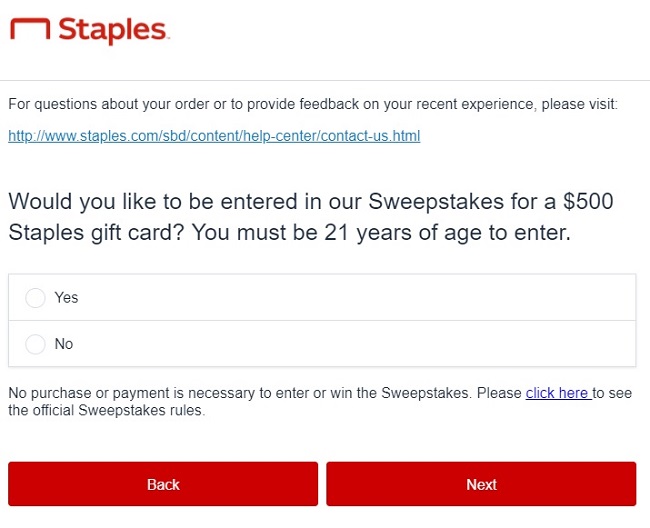The height and width of the screenshot is (528, 650).
Task: Select the No radio button
Action: click(36, 344)
